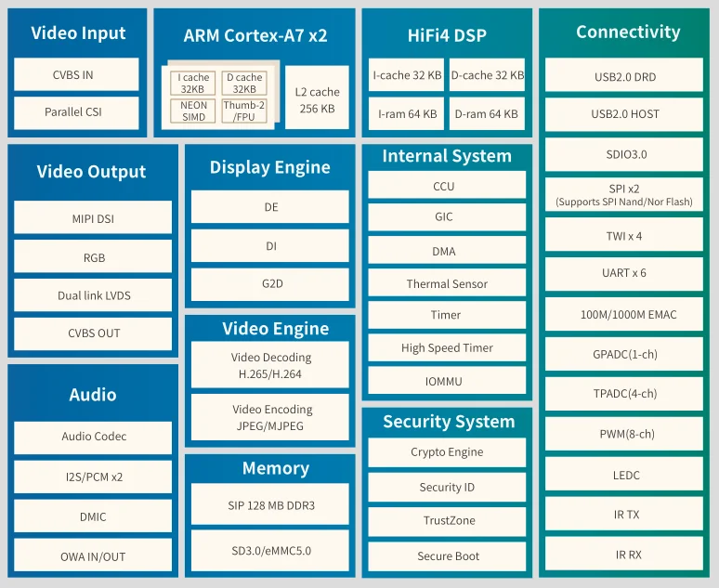
Task: Click the Security System heading
Action: [x=449, y=422]
